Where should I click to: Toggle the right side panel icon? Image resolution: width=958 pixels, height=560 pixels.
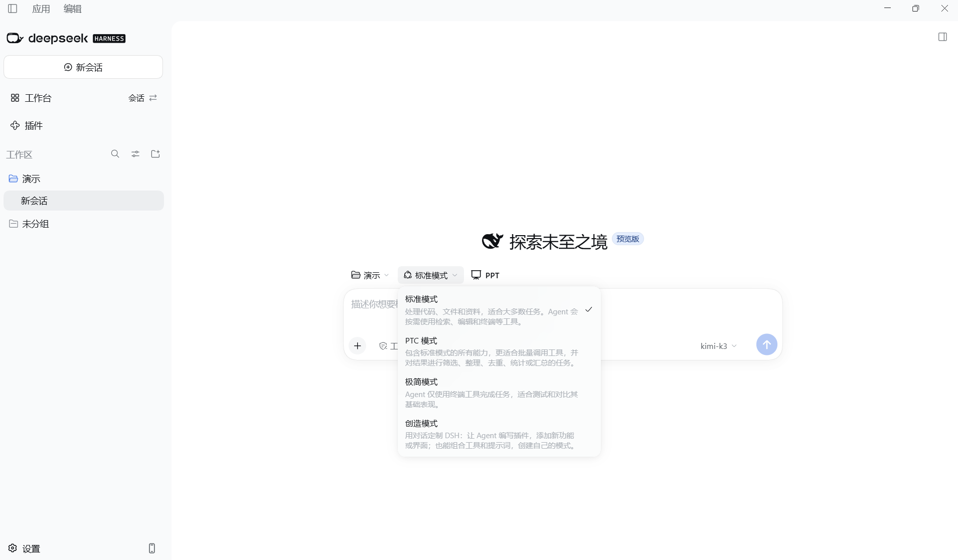coord(942,37)
